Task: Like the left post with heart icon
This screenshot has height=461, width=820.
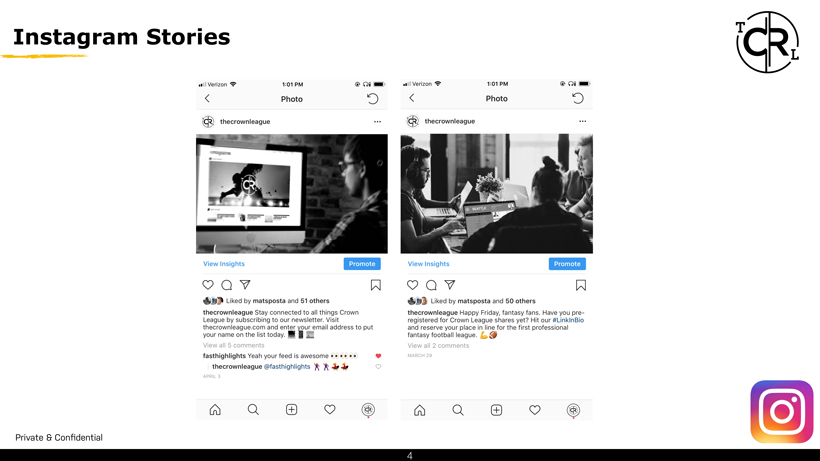Action: coord(208,285)
